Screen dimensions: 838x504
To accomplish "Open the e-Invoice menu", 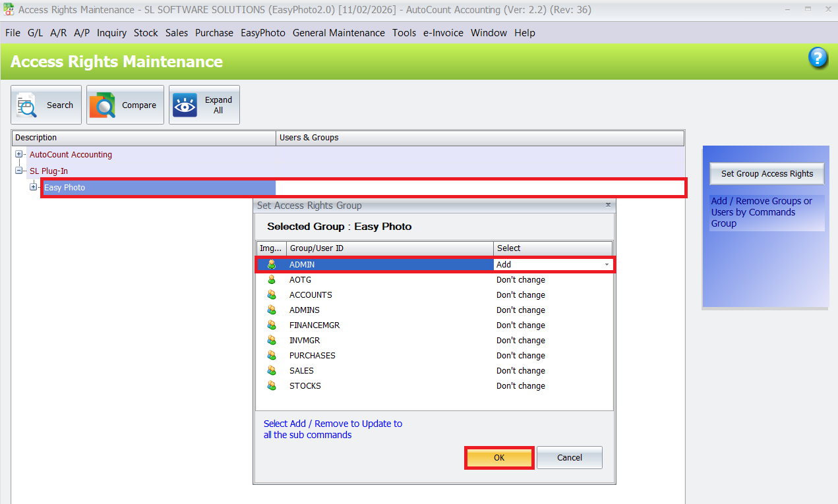I will tap(443, 32).
